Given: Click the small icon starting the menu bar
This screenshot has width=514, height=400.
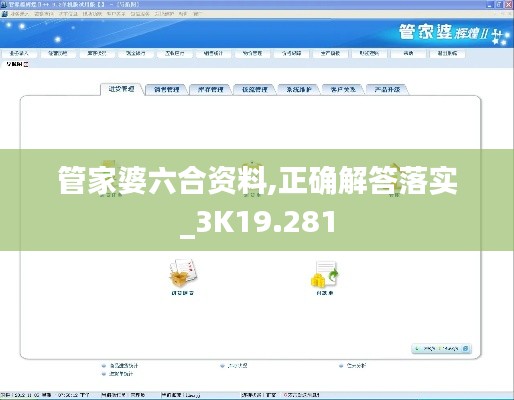Looking at the screenshot, I should (x=4, y=14).
